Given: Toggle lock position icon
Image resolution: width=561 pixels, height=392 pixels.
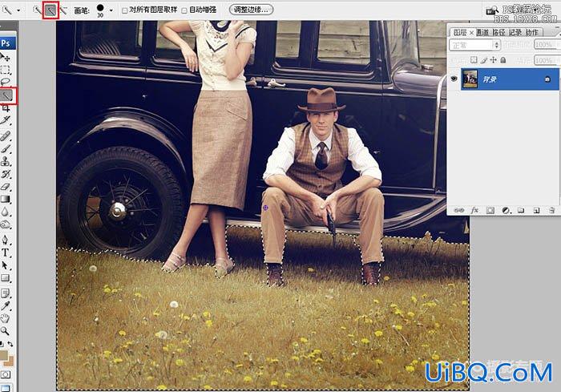Looking at the screenshot, I should pos(494,60).
